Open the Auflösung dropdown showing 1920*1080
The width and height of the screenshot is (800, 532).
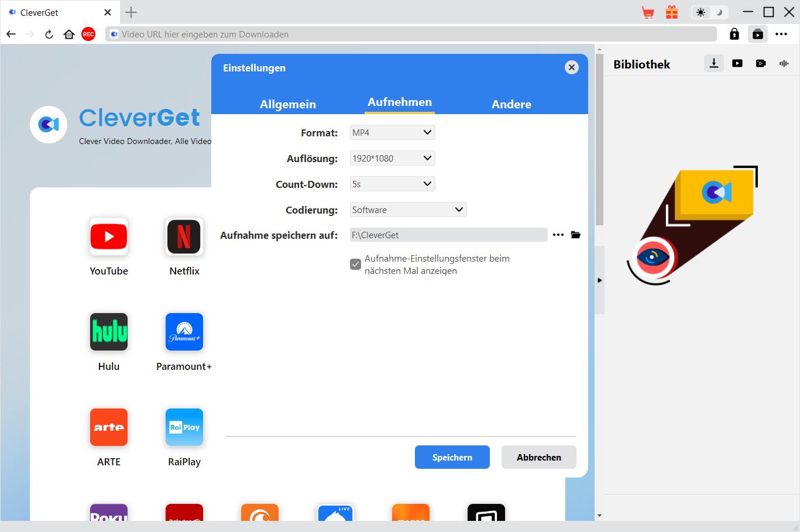392,159
